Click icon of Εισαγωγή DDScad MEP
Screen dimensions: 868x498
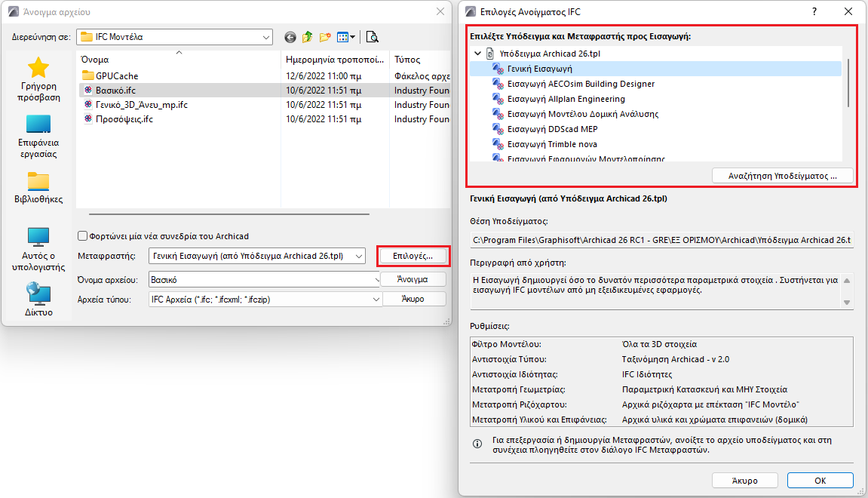[x=498, y=128]
